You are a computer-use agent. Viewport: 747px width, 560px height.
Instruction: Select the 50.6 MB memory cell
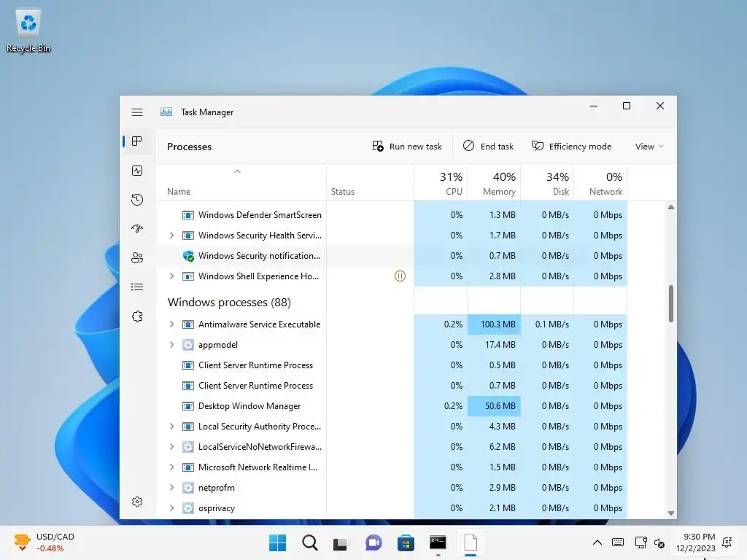pyautogui.click(x=494, y=406)
